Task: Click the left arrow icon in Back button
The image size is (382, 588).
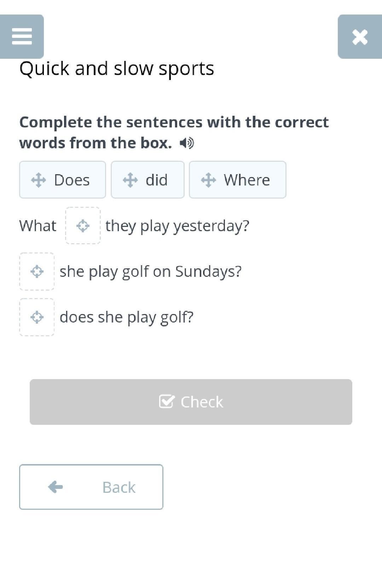Action: coord(56,487)
